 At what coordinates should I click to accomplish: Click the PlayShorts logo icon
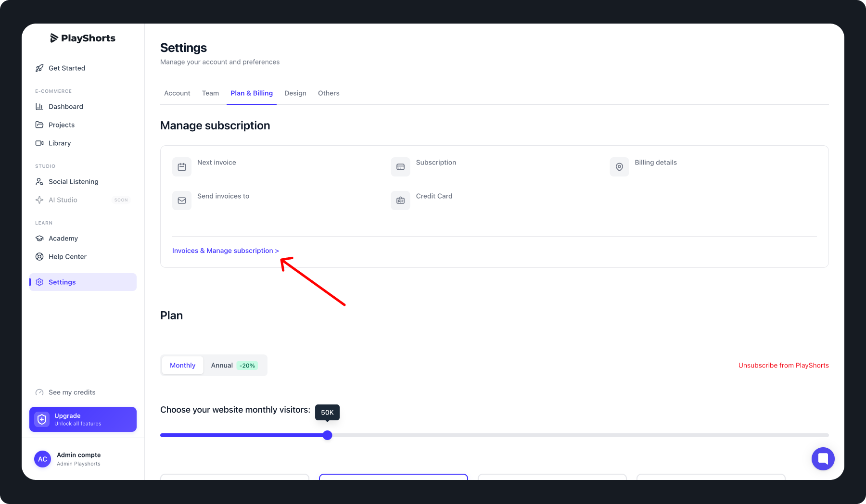[x=54, y=38]
